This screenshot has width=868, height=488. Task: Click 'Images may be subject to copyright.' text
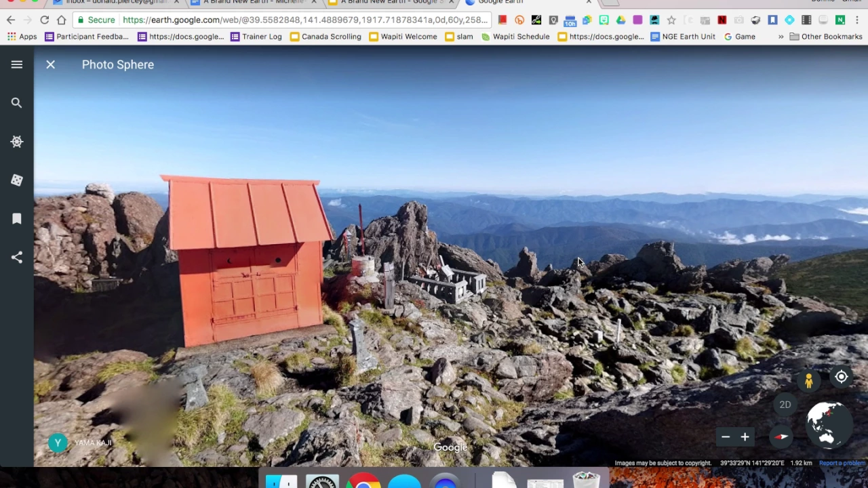pos(663,463)
